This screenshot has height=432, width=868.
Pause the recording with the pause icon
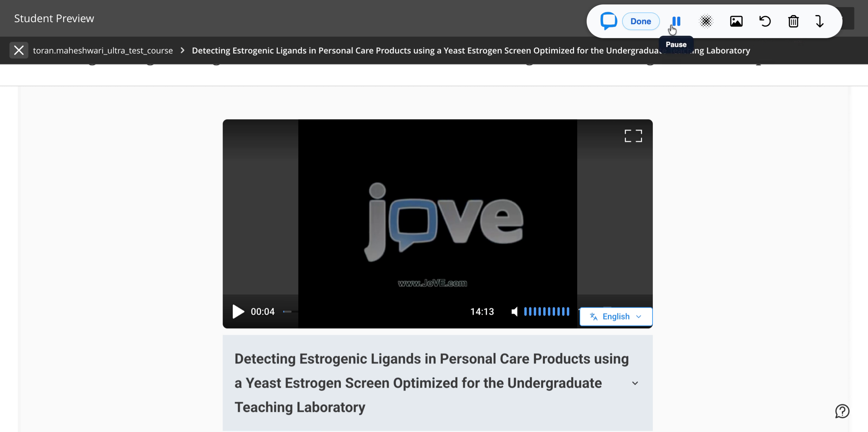676,21
